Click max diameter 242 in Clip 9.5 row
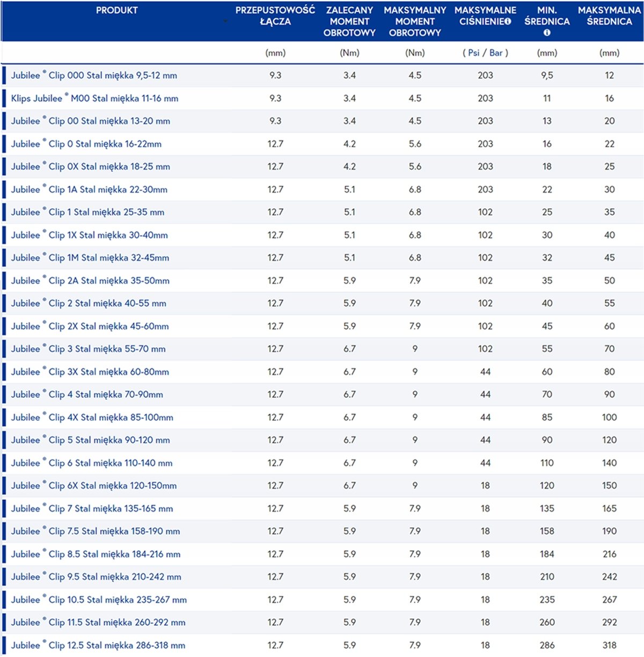 pos(610,577)
